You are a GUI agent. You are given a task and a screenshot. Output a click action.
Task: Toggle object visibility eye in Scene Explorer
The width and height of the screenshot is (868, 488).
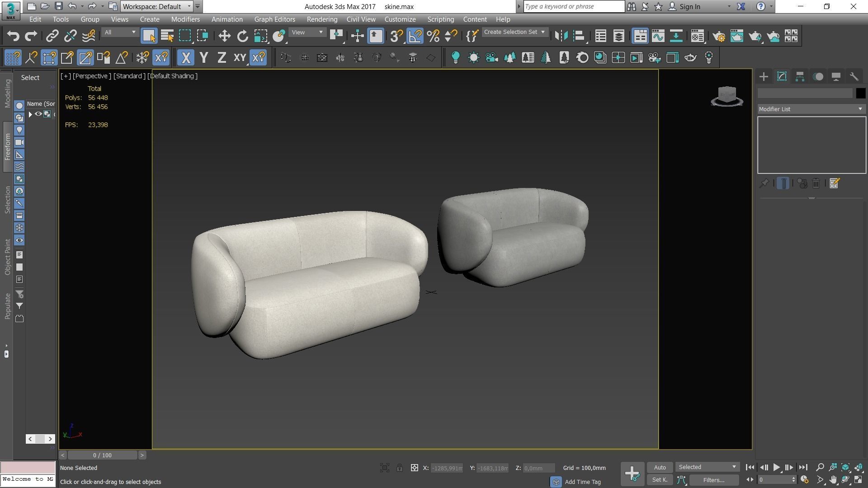[38, 114]
